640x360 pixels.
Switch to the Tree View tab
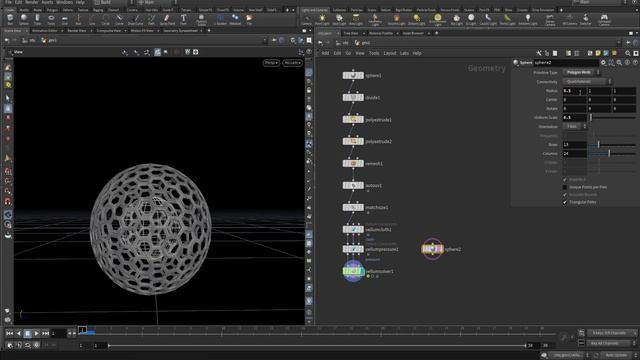pos(351,33)
